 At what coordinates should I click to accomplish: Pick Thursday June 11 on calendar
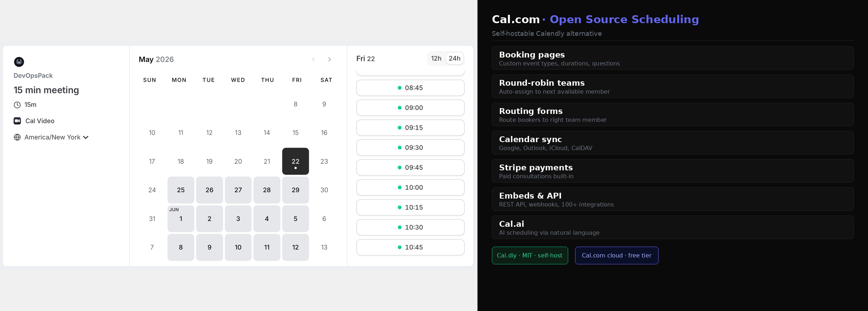[267, 247]
